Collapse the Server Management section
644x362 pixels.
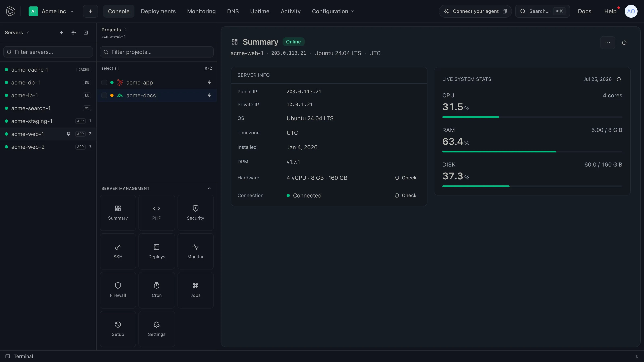(209, 188)
